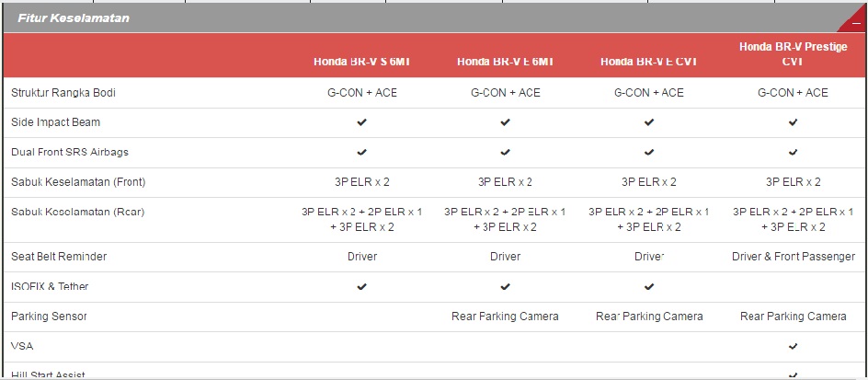The height and width of the screenshot is (380, 868).
Task: Click Dual Front SRS Airbags checkmark for E 6MT
Action: (505, 153)
